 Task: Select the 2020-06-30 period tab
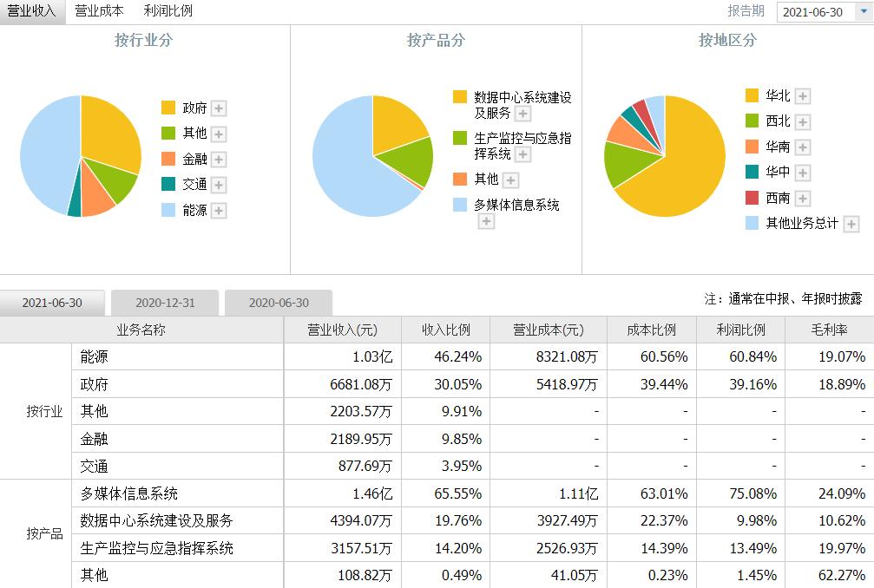(279, 303)
